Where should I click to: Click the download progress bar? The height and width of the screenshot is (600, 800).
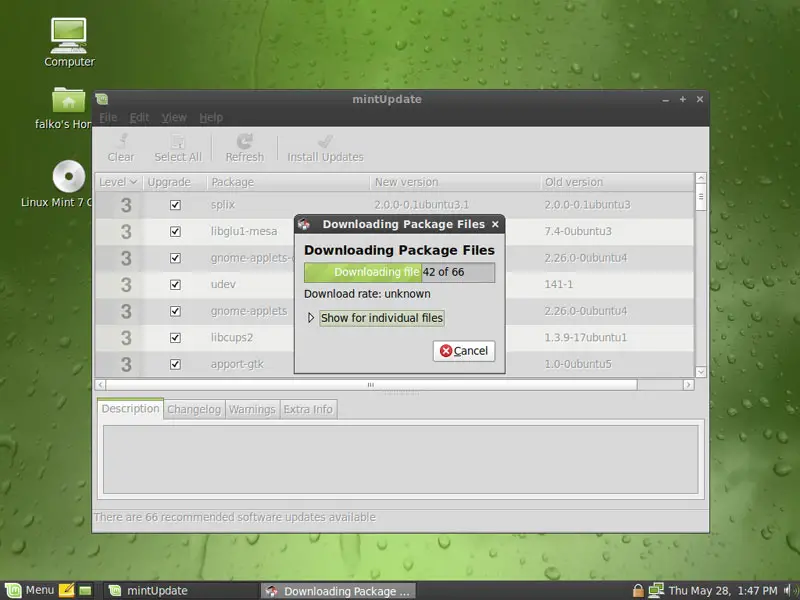pos(399,272)
